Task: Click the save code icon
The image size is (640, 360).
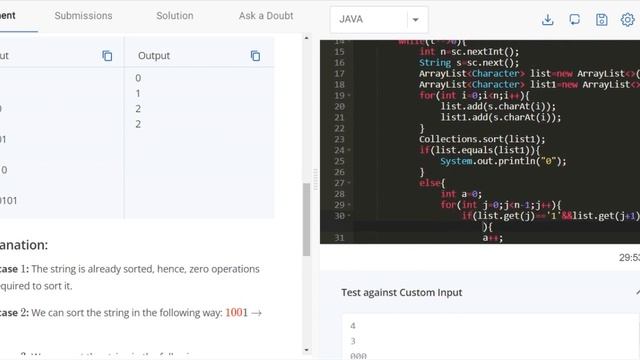Action: pyautogui.click(x=601, y=20)
